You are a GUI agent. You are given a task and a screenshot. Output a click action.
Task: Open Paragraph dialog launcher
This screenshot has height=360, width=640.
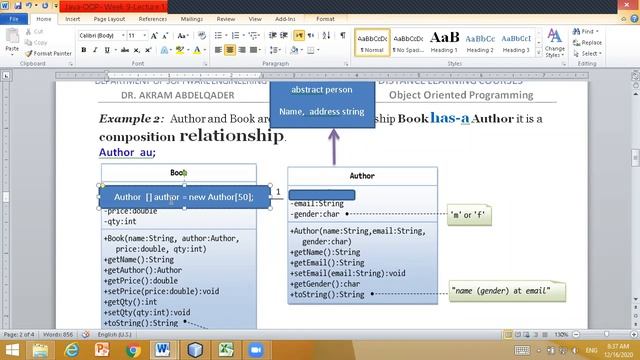click(346, 64)
